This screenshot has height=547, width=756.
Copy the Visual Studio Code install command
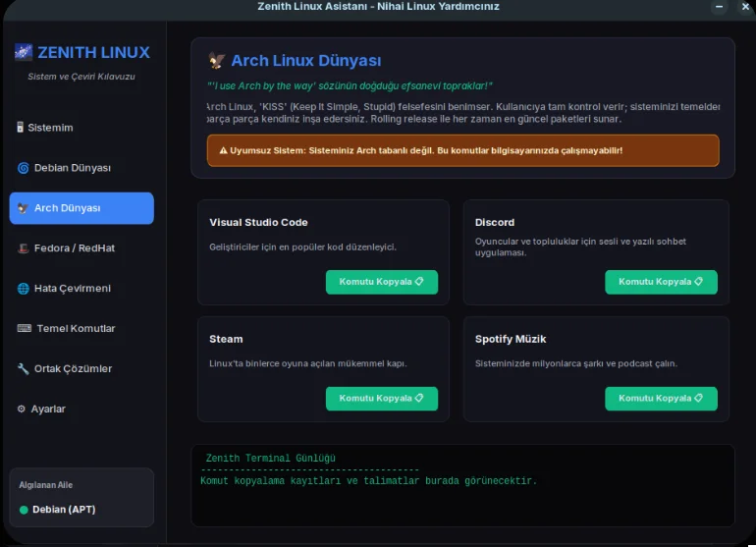pos(381,282)
